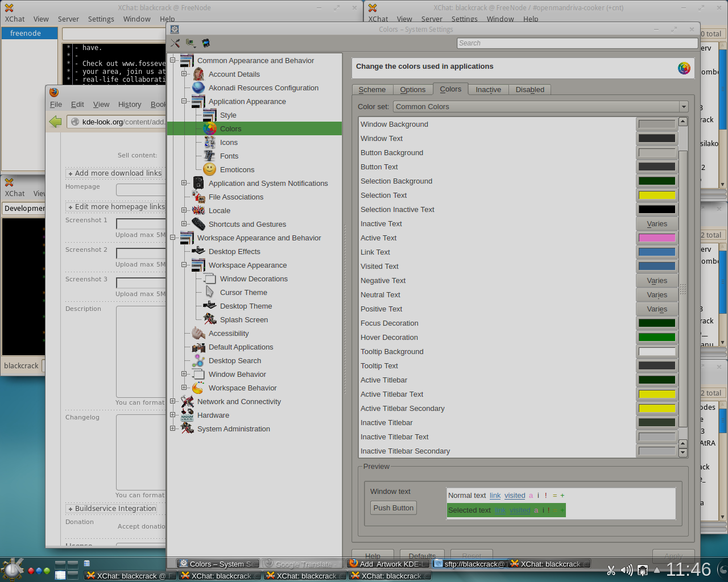This screenshot has width=728, height=582.
Task: Switch to the Inactive tab
Action: [x=488, y=89]
